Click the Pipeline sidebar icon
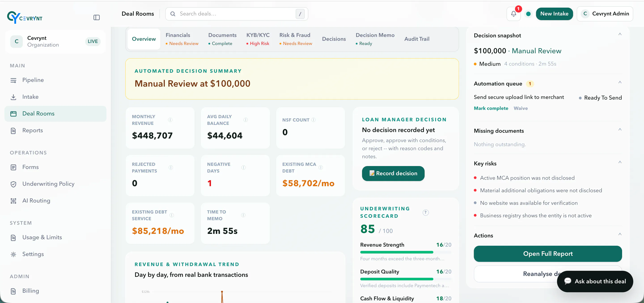Screen dimensions: 644x303 pos(13,80)
